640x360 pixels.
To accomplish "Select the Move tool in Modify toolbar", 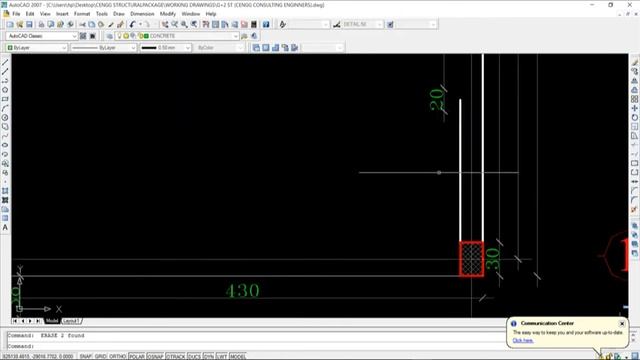I will click(x=635, y=108).
